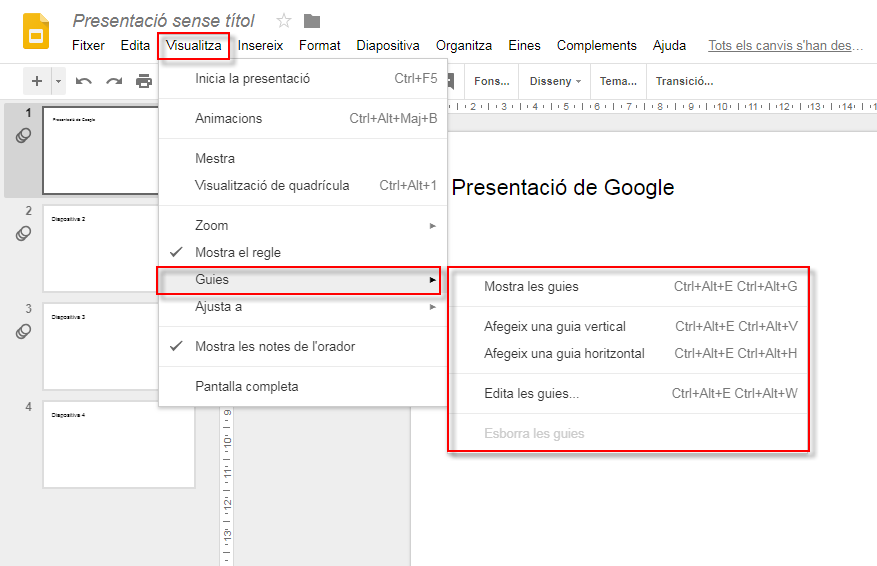Image resolution: width=877 pixels, height=566 pixels.
Task: Open the Fitxer menu
Action: click(x=88, y=45)
